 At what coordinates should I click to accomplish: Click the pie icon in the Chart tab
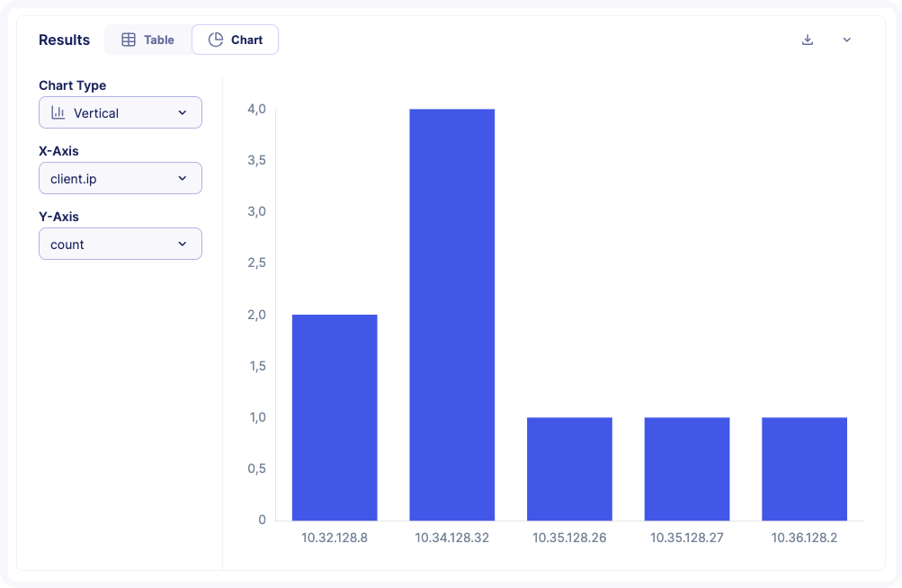pyautogui.click(x=216, y=40)
